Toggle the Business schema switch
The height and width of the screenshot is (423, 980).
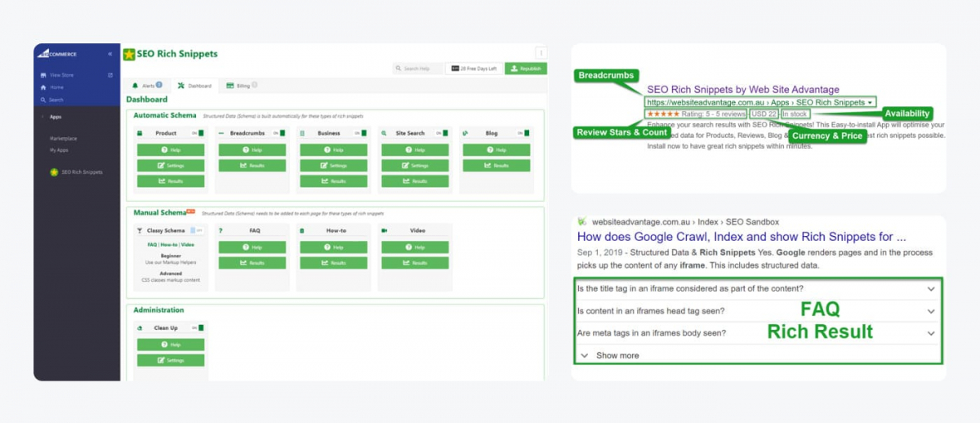(x=360, y=133)
